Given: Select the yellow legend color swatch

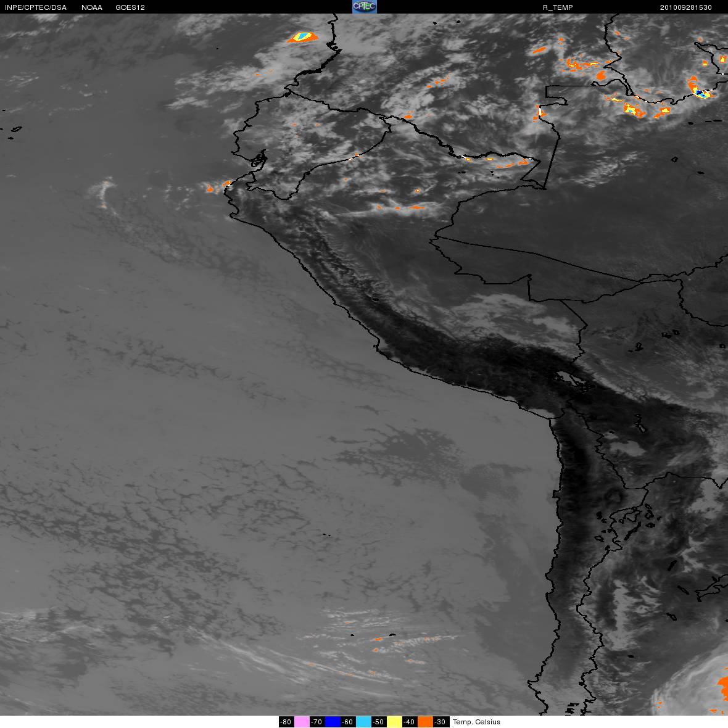Looking at the screenshot, I should tap(394, 722).
